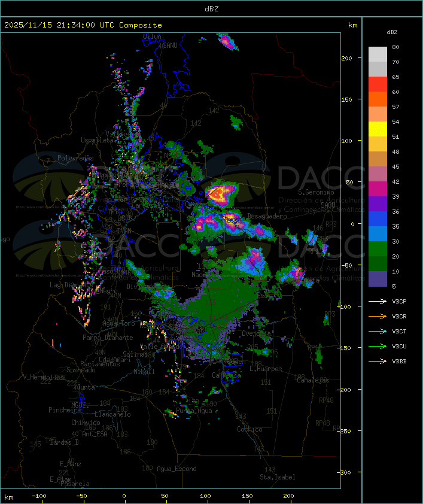Click the 80 value in the legend

(395, 47)
